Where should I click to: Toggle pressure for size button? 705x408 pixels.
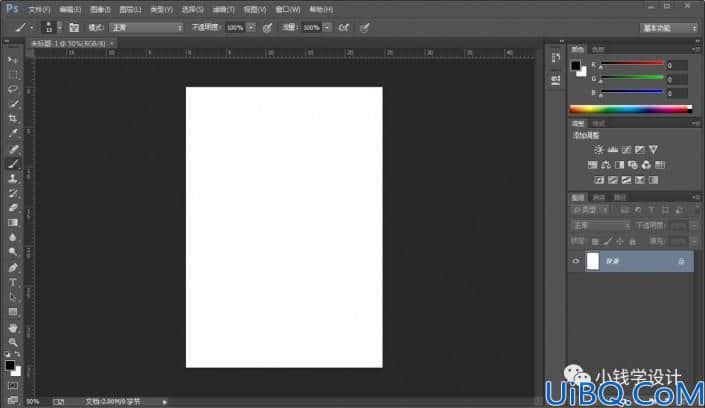point(365,28)
